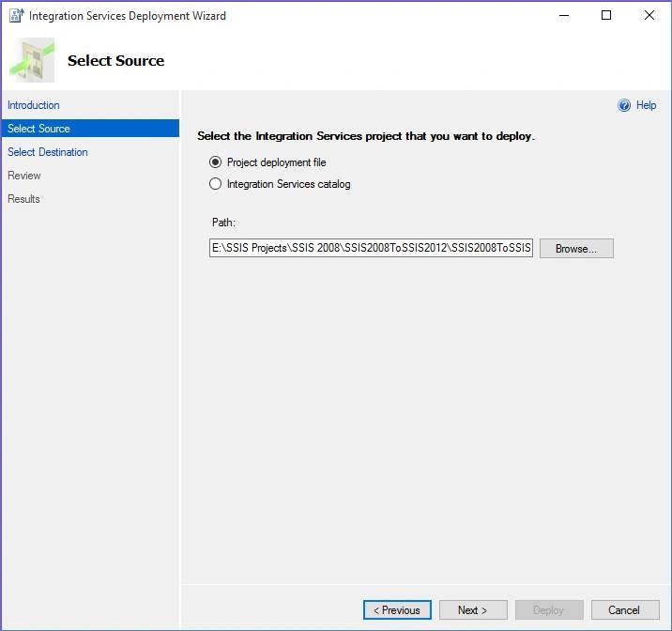
Task: Go to the Introduction step
Action: click(34, 105)
